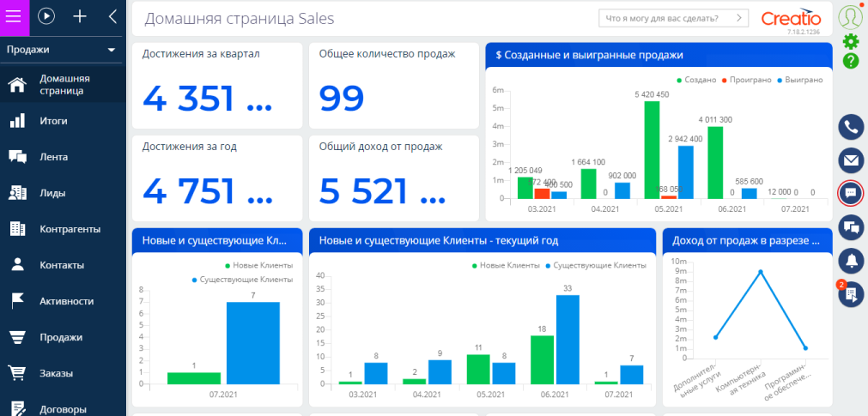Click the green settings gear icon
The height and width of the screenshot is (416, 868).
pyautogui.click(x=850, y=41)
